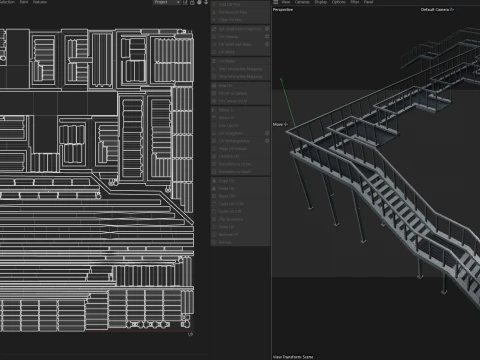Open UV Weld and Relax gear options
The width and height of the screenshot is (480, 360).
[267, 44]
